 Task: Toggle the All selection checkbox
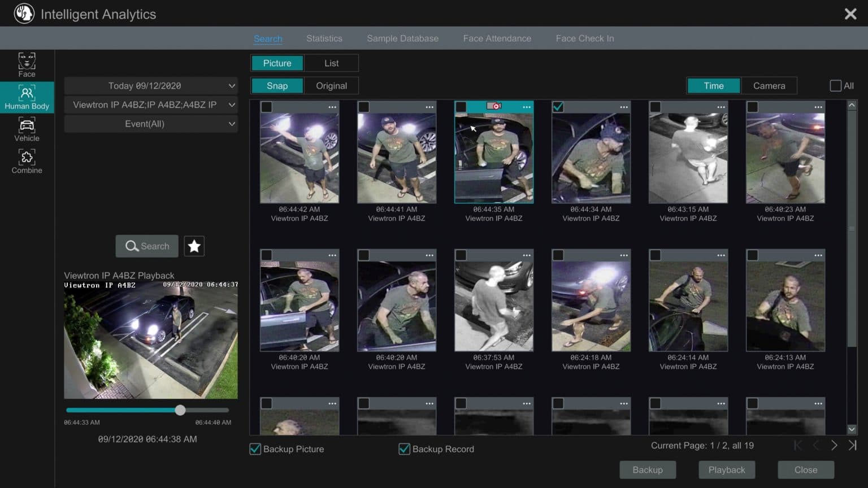[x=835, y=86]
